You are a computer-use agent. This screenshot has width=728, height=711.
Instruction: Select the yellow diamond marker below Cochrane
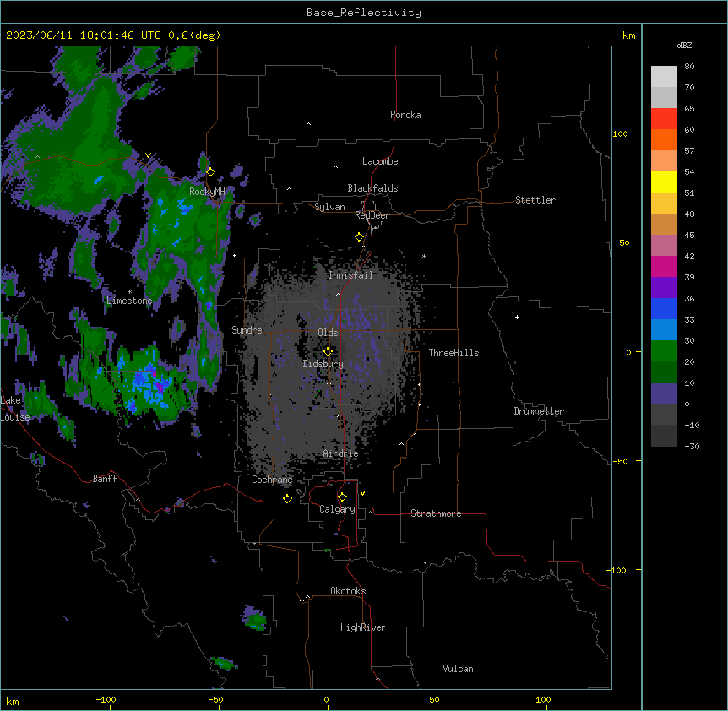287,498
